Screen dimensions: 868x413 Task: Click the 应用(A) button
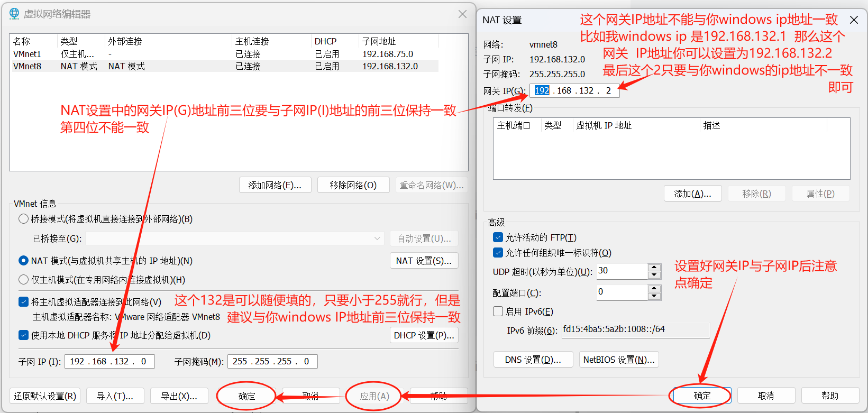coord(374,396)
